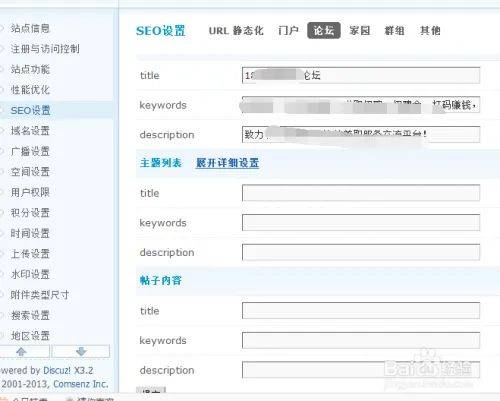Select 附件类型尺寸 sidebar entry

(40, 295)
